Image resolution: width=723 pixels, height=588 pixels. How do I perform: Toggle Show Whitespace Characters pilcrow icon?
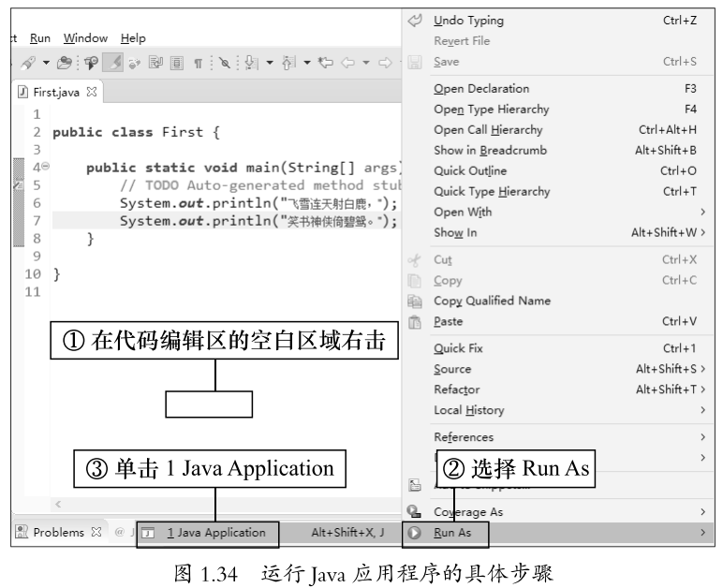click(199, 63)
